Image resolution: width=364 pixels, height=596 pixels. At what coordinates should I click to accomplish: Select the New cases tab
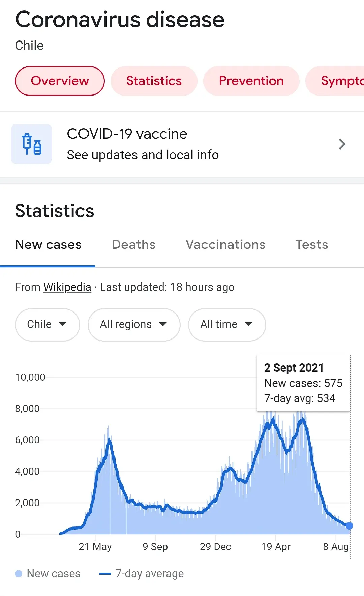click(x=48, y=245)
